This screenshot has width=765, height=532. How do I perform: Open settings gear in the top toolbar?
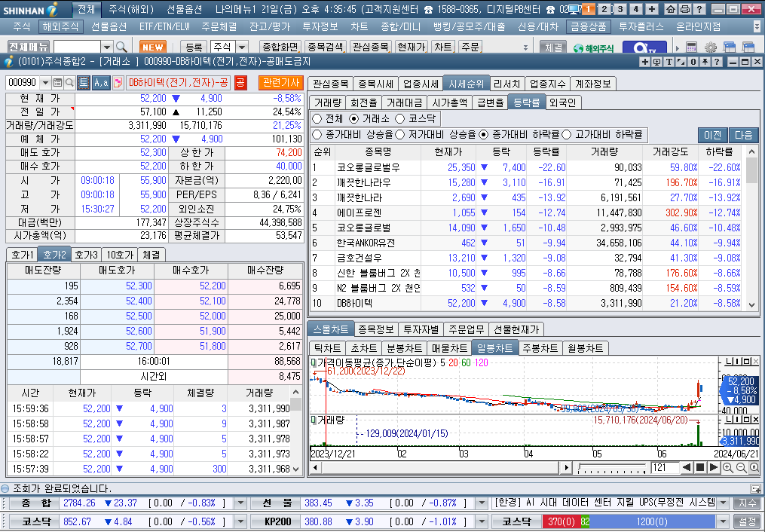tap(711, 47)
